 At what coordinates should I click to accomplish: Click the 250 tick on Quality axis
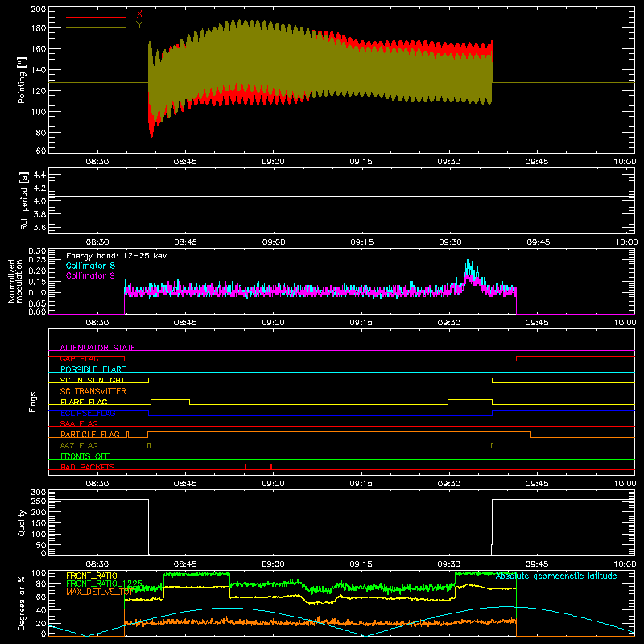click(x=39, y=501)
